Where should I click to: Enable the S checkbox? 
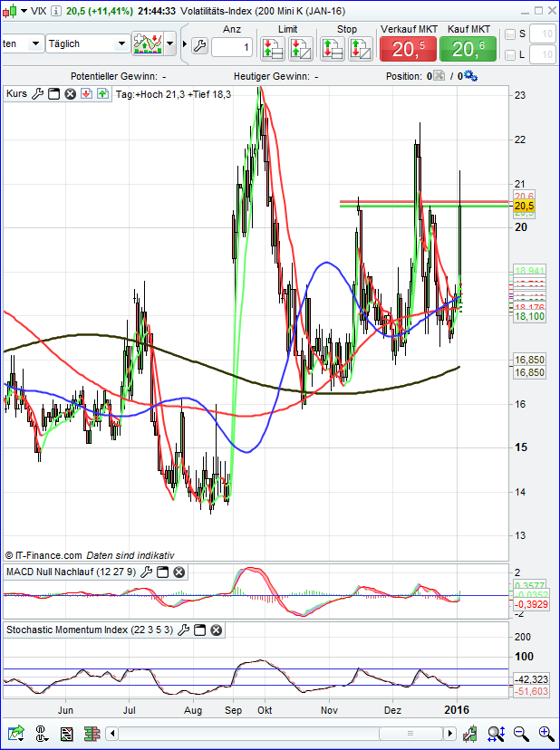510,34
